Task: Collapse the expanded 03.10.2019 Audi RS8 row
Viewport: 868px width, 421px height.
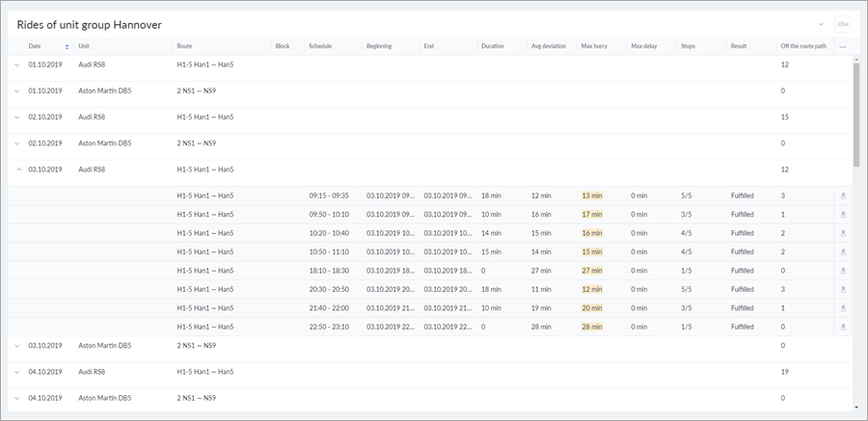Action: pos(16,170)
